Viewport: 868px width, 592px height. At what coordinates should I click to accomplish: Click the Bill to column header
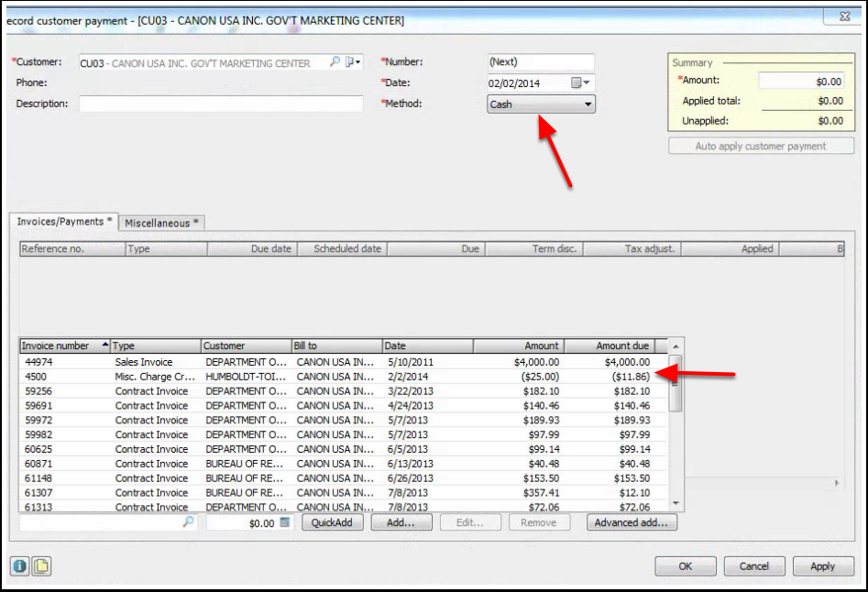[x=337, y=345]
